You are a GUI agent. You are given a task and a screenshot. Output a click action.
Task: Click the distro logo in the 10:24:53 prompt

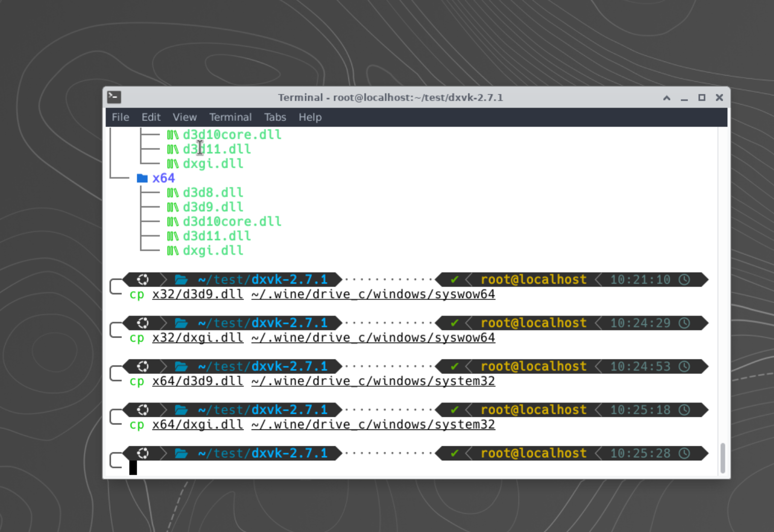143,367
